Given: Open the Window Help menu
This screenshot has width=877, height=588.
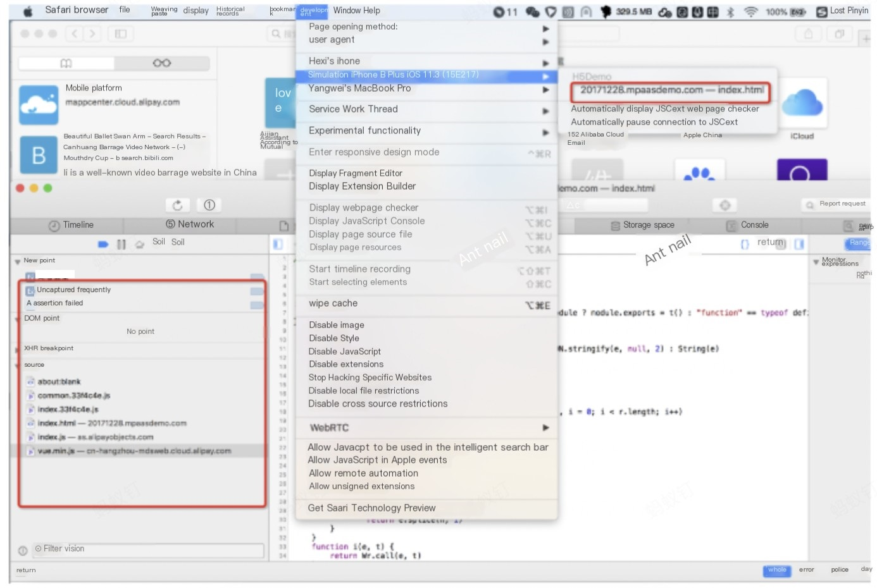Looking at the screenshot, I should [x=356, y=11].
